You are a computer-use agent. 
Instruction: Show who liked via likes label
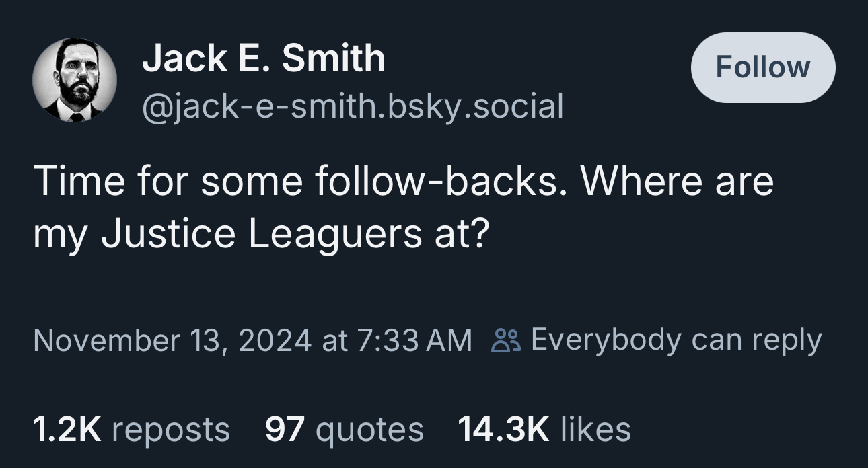tap(595, 429)
